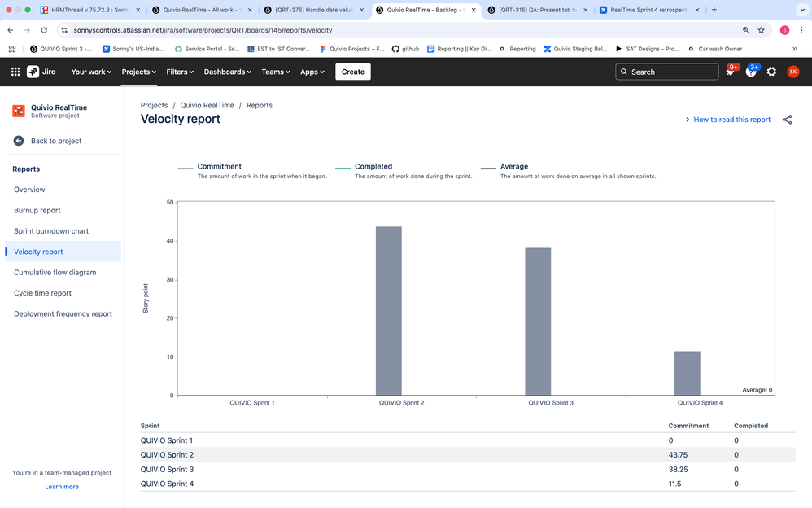Switch to QRT-376 Handle date value tab
Screen dimensions: 812x508
(x=314, y=10)
